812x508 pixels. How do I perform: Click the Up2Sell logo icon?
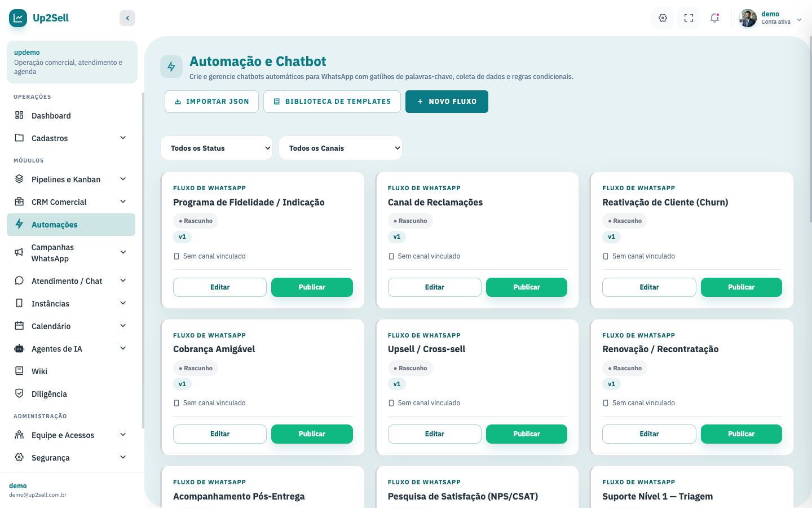pyautogui.click(x=18, y=18)
